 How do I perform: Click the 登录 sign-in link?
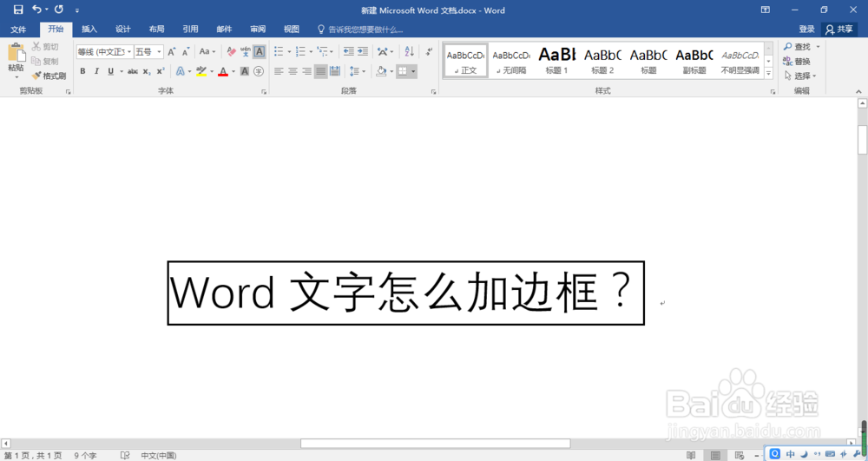pos(806,30)
